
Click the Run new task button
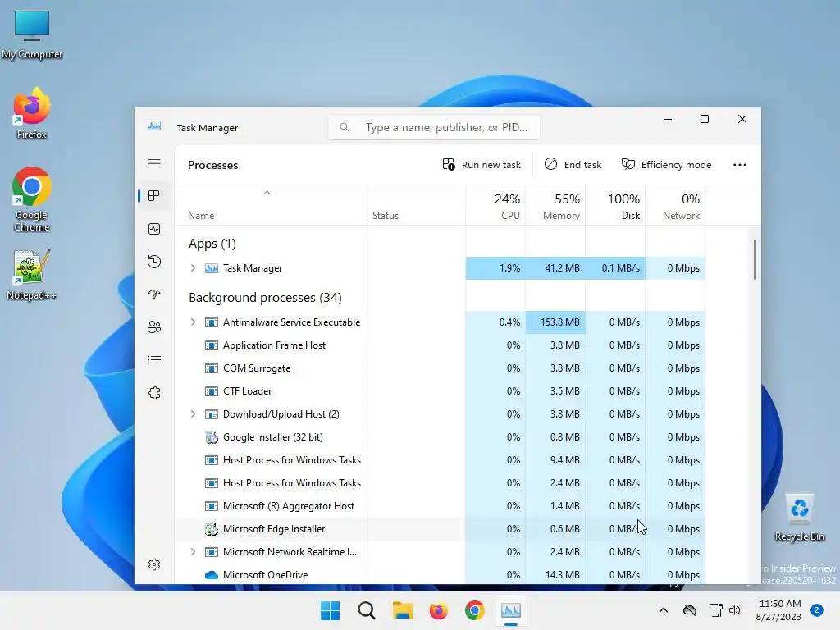481,164
